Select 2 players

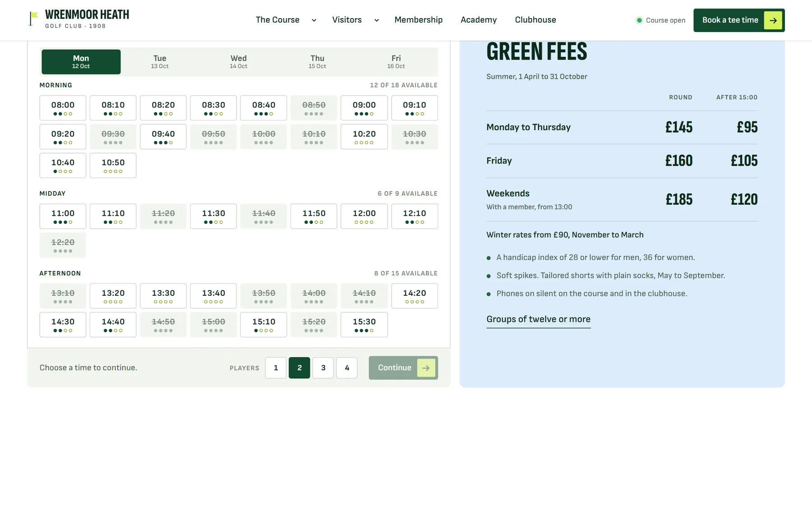(x=300, y=368)
